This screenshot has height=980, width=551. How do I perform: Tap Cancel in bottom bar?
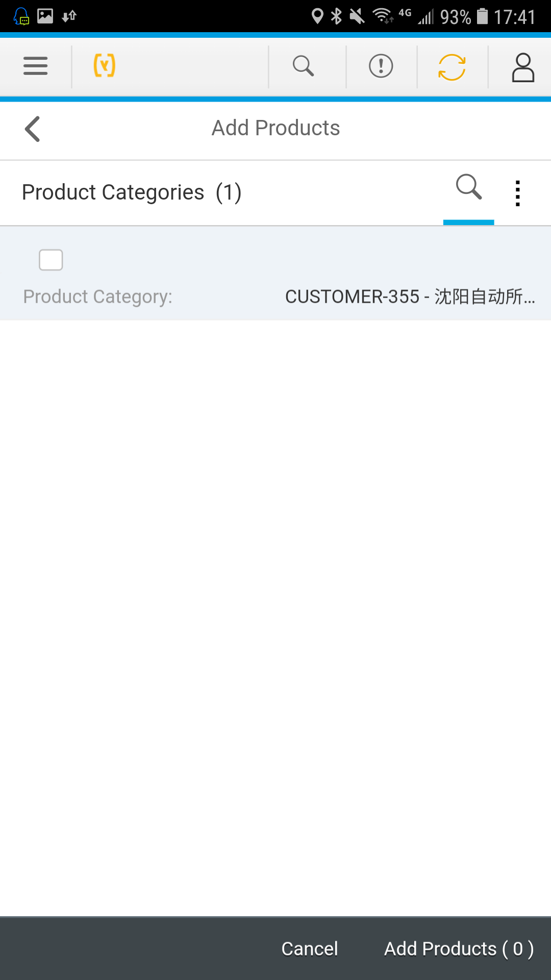click(310, 949)
